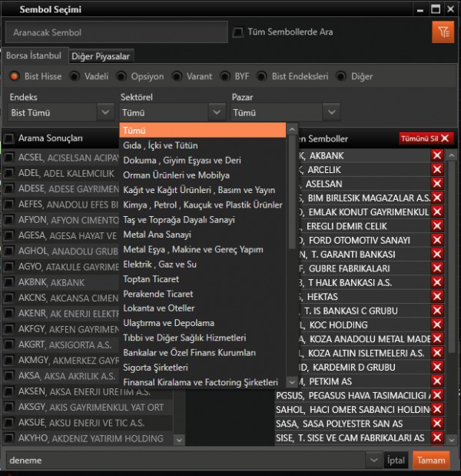Tick the AKYHO row checkbox
Screen dimensions: 461x476
8,438
